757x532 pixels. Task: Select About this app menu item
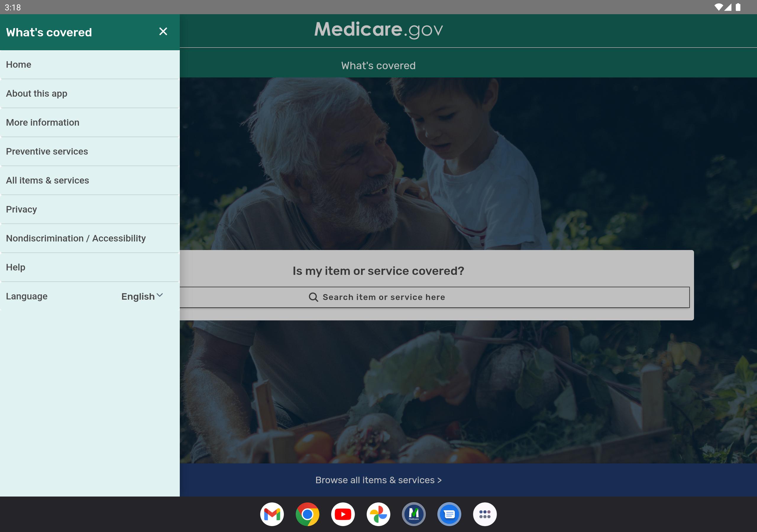tap(90, 94)
